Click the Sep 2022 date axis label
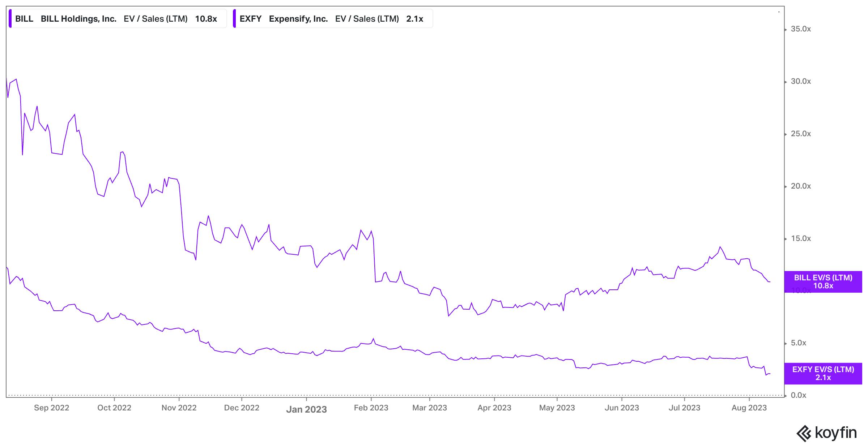The height and width of the screenshot is (448, 868). tap(51, 408)
